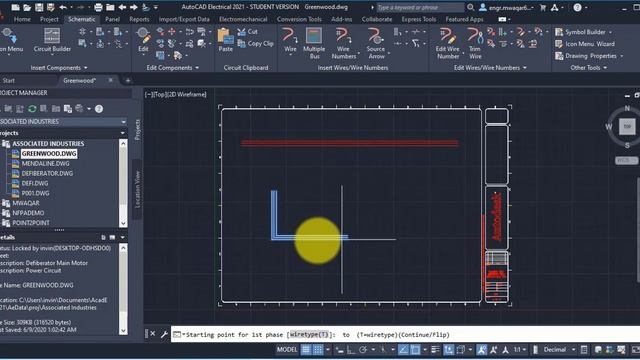Image resolution: width=640 pixels, height=360 pixels.
Task: Click the Refresh icon in Project Manager toolbar
Action: (32, 109)
